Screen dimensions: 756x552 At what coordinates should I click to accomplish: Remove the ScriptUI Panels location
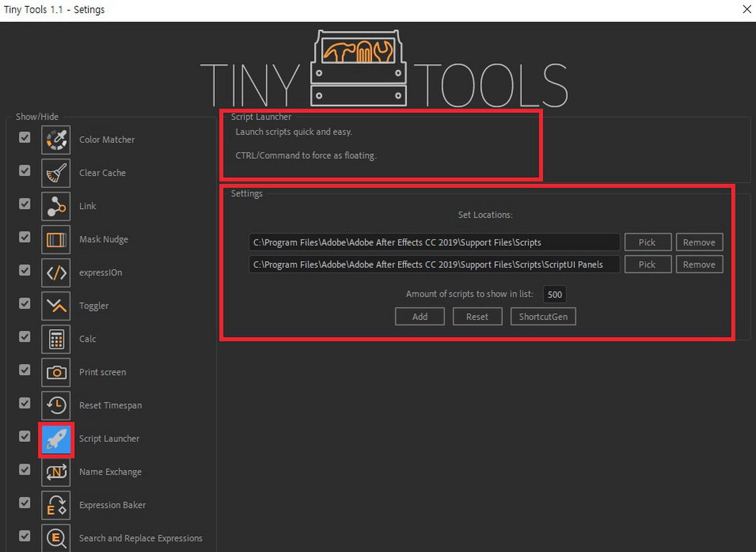coord(699,265)
